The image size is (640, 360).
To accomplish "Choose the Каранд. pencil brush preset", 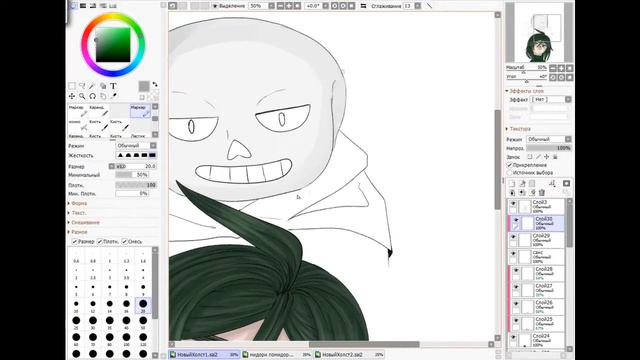I will pyautogui.click(x=99, y=111).
